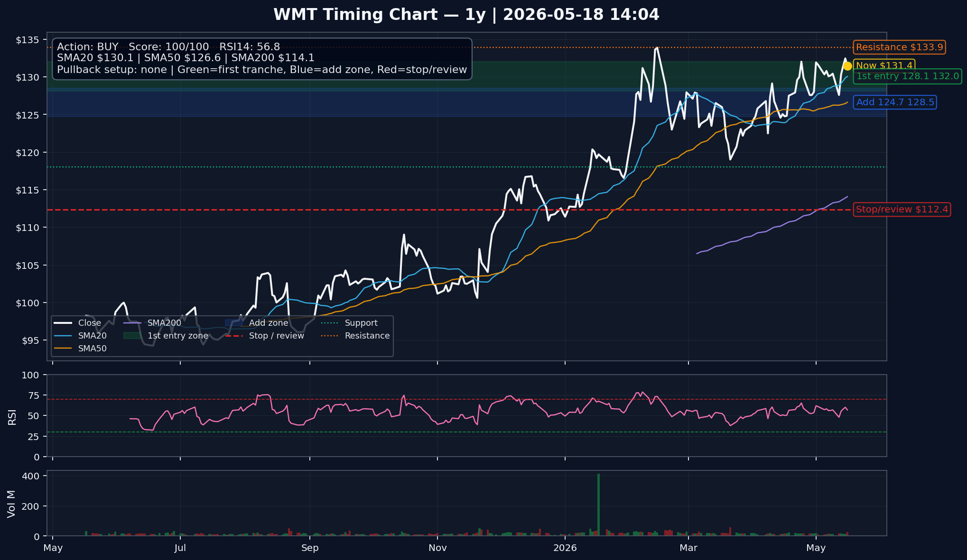Click the $95 price axis label
The height and width of the screenshot is (560, 967).
(x=31, y=340)
